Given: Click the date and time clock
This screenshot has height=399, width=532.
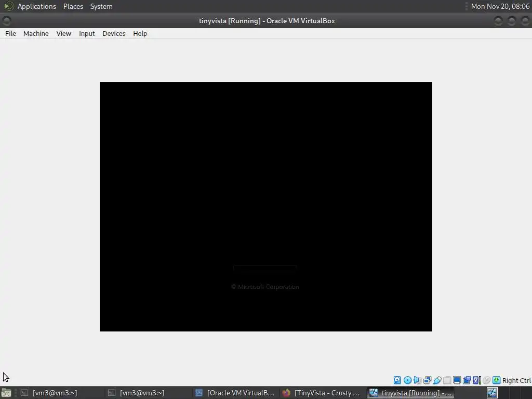Looking at the screenshot, I should tap(500, 6).
